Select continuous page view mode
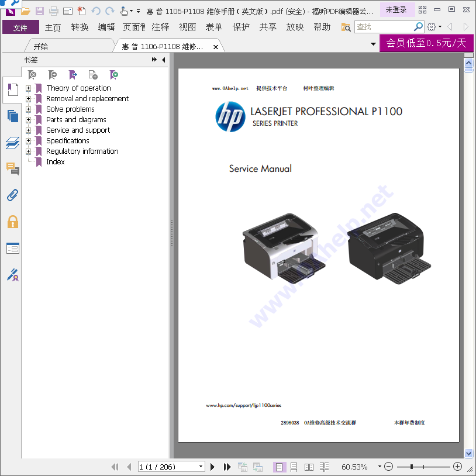This screenshot has width=476, height=476. pos(294,467)
